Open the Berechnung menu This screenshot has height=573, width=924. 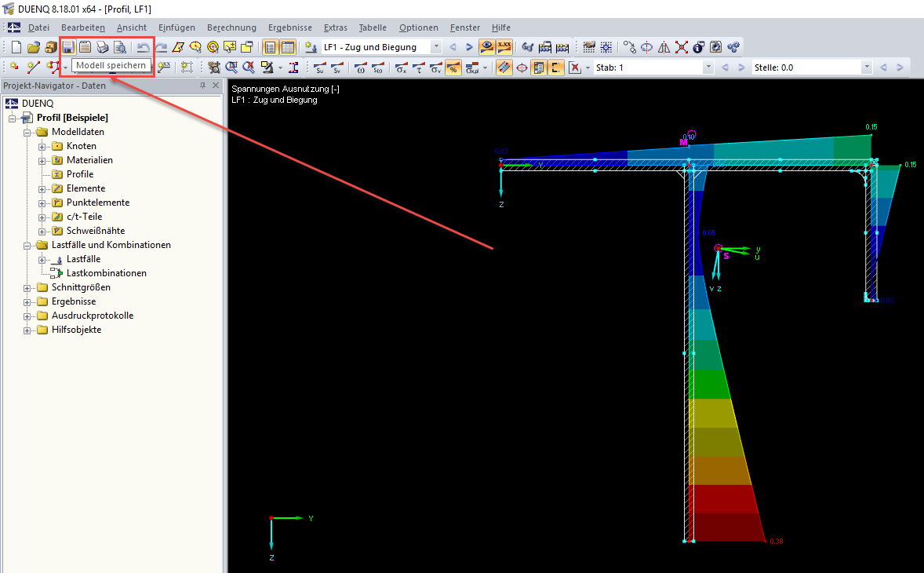pos(233,27)
